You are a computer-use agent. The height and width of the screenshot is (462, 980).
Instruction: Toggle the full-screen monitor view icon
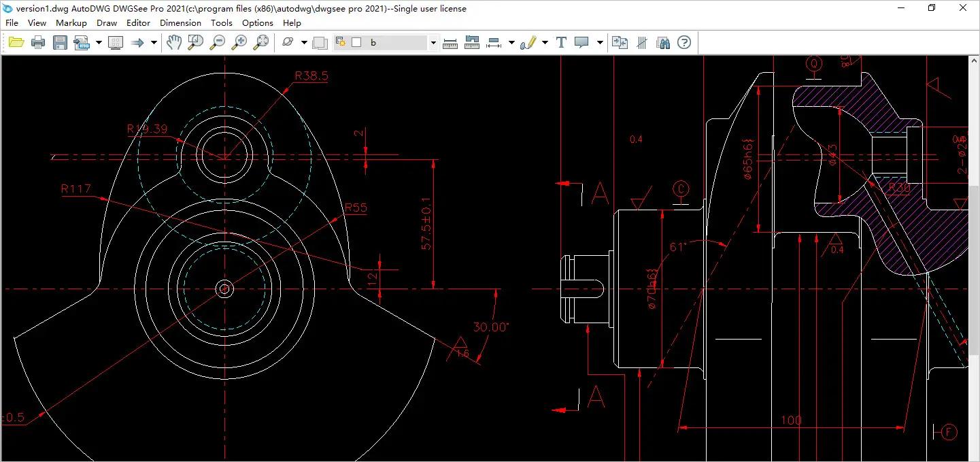pyautogui.click(x=116, y=43)
